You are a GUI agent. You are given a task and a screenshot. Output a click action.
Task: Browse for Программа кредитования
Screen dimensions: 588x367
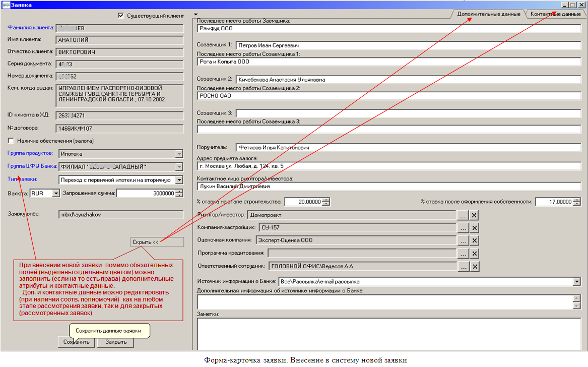[463, 254]
